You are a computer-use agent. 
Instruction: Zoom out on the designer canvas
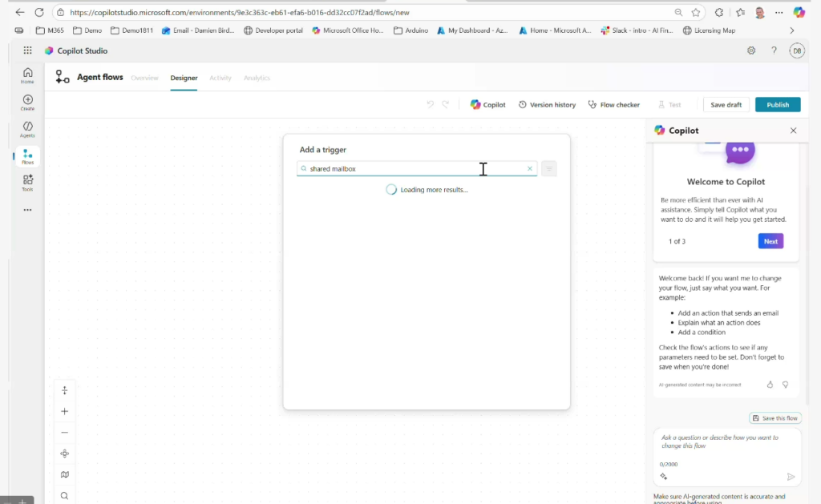tap(64, 433)
